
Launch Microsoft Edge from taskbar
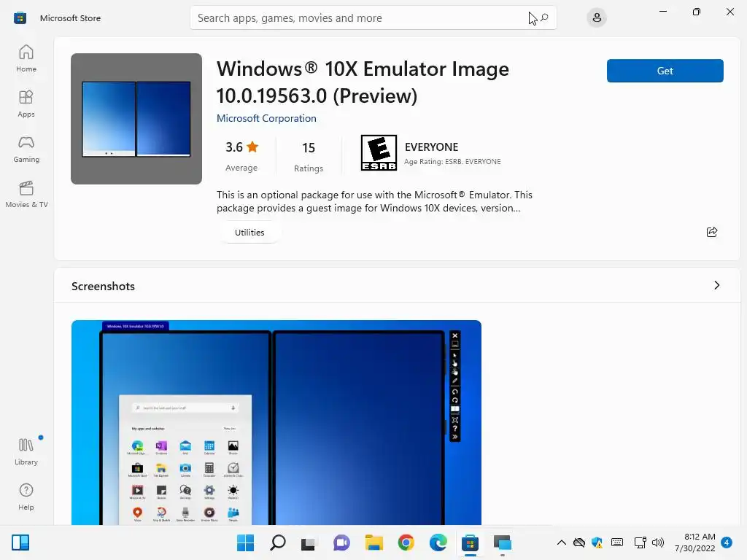(x=438, y=542)
